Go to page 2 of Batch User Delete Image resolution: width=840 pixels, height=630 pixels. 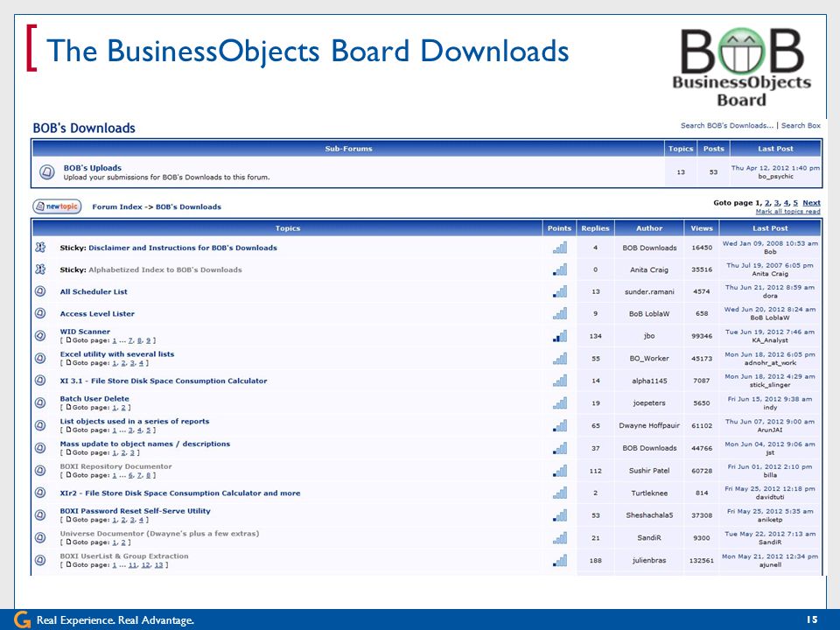tap(123, 408)
